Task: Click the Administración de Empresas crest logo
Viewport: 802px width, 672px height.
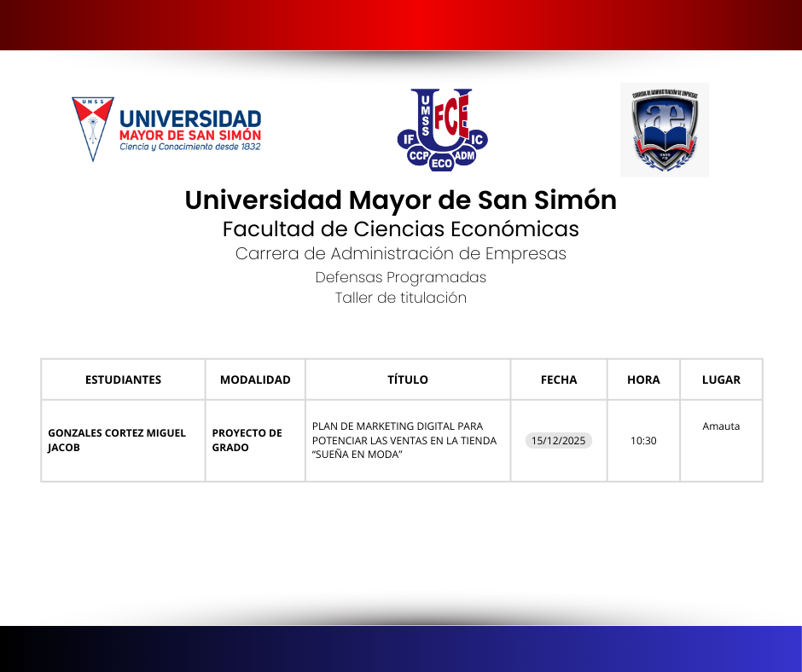Action: coord(664,130)
